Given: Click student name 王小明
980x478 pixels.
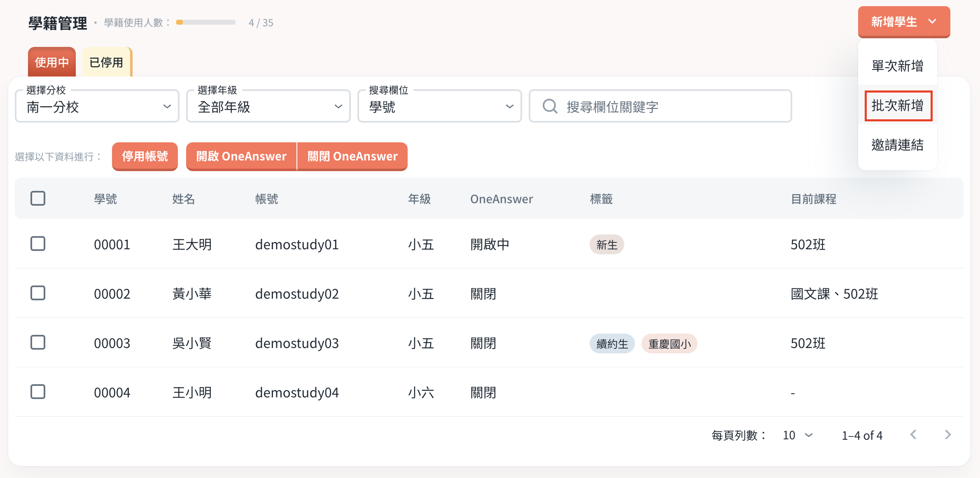Looking at the screenshot, I should pos(192,392).
